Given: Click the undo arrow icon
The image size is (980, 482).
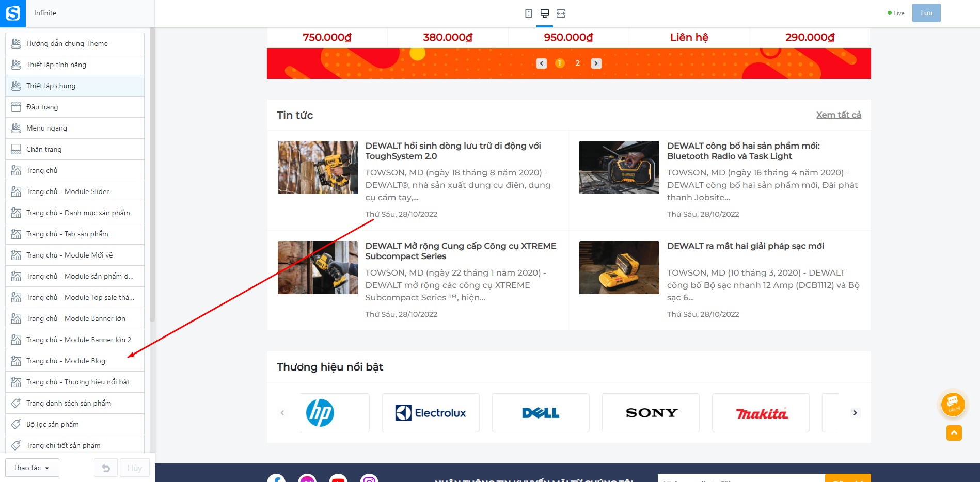Looking at the screenshot, I should pos(106,468).
